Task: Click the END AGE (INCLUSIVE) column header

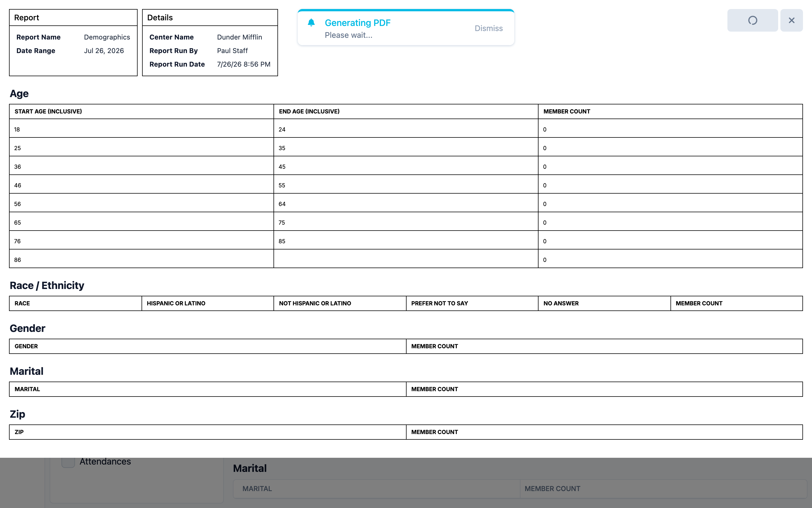Action: 406,111
